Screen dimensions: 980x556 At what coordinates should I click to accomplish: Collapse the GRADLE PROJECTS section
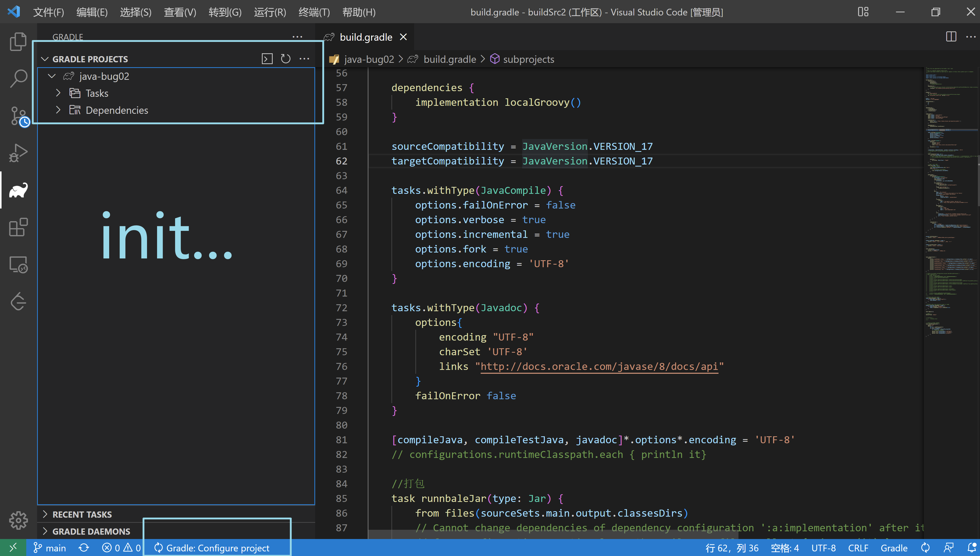[x=45, y=59]
